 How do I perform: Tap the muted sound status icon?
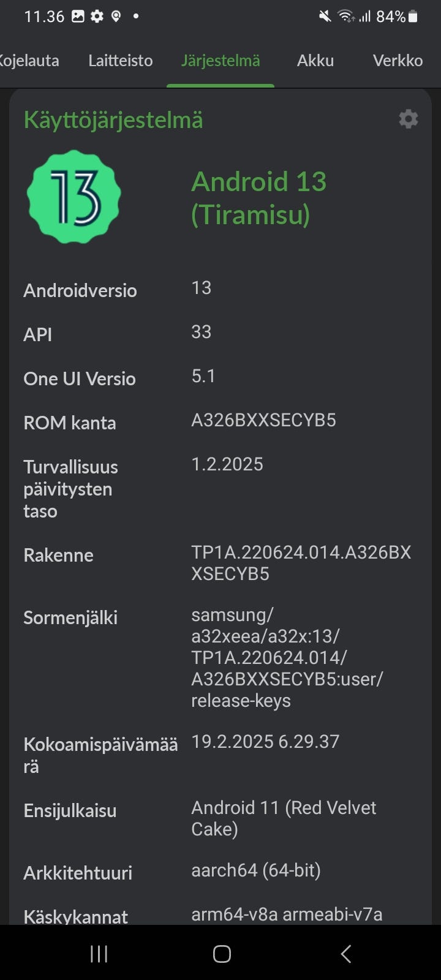[325, 17]
